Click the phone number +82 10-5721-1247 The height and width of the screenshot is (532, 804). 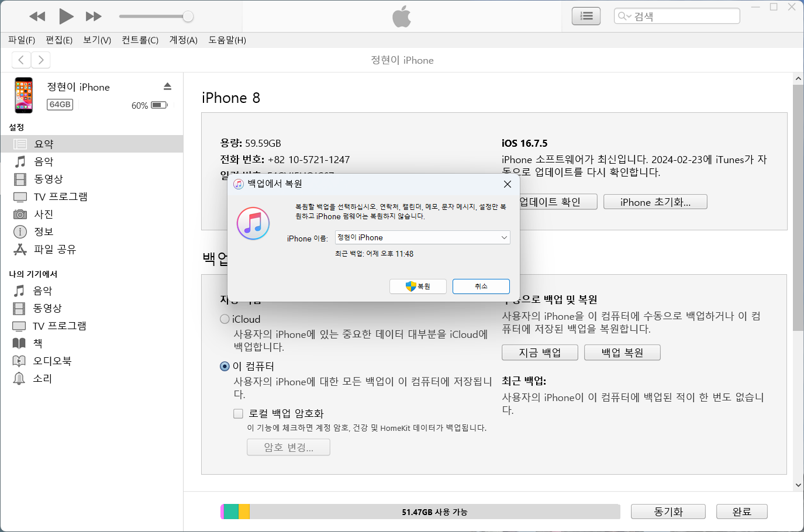coord(309,160)
